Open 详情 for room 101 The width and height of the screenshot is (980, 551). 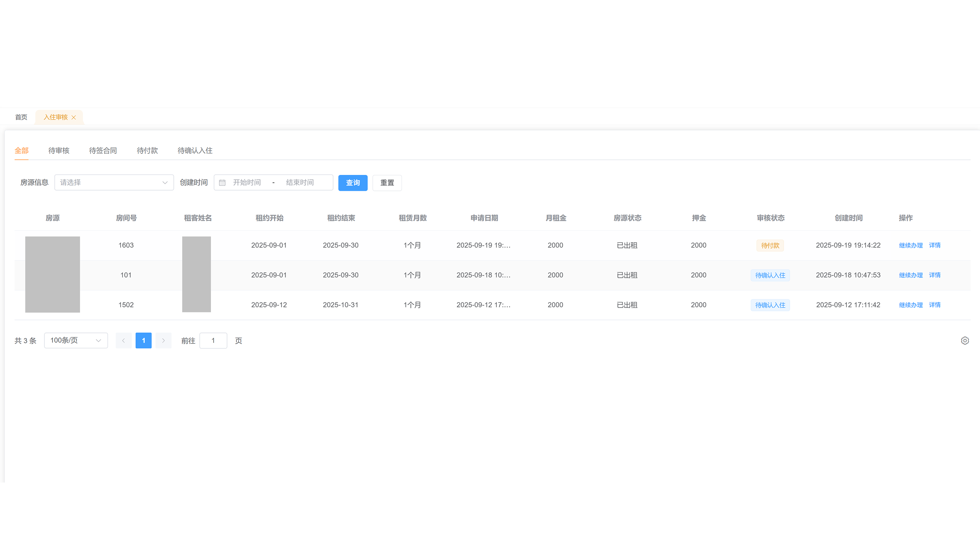click(934, 275)
